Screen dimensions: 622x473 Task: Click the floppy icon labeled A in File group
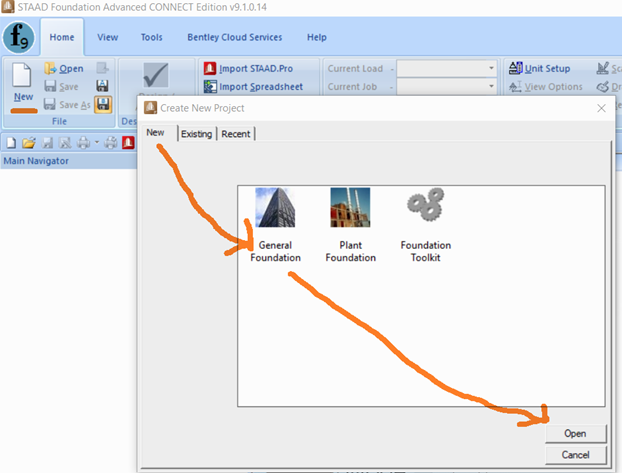tap(102, 86)
